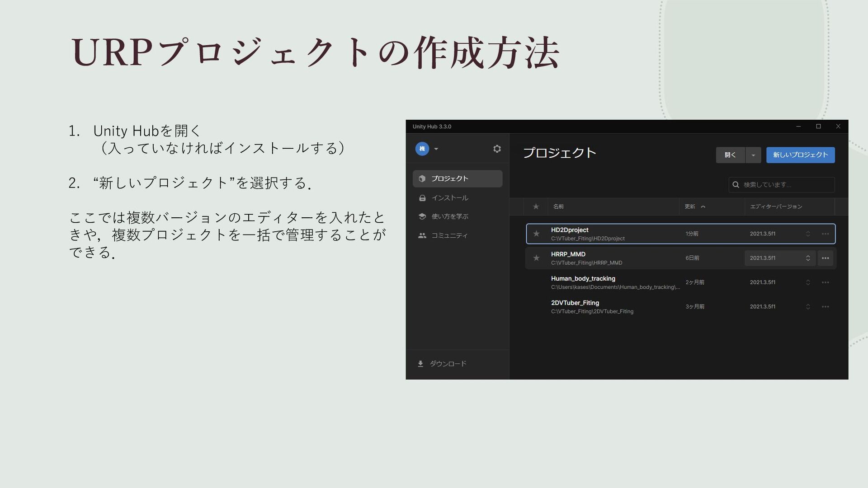Image resolution: width=868 pixels, height=488 pixels.
Task: Click the 2ヶ月前 update time cell
Action: point(695,282)
